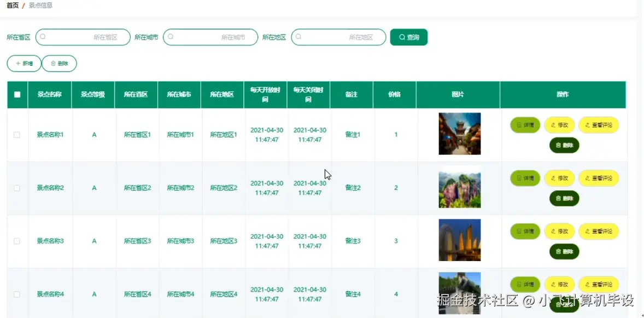Click cell text 所在城市3
This screenshot has width=644, height=318.
click(x=181, y=241)
